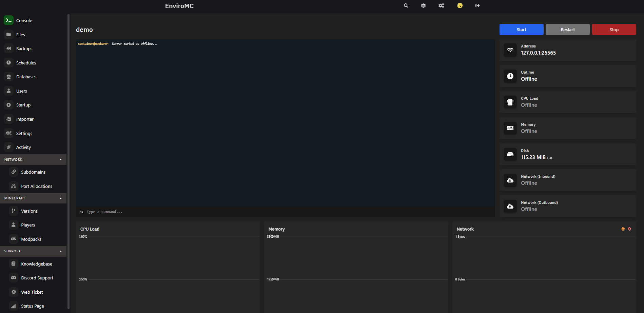
Task: Click the orange upload icon on the Network chart
Action: click(x=623, y=229)
